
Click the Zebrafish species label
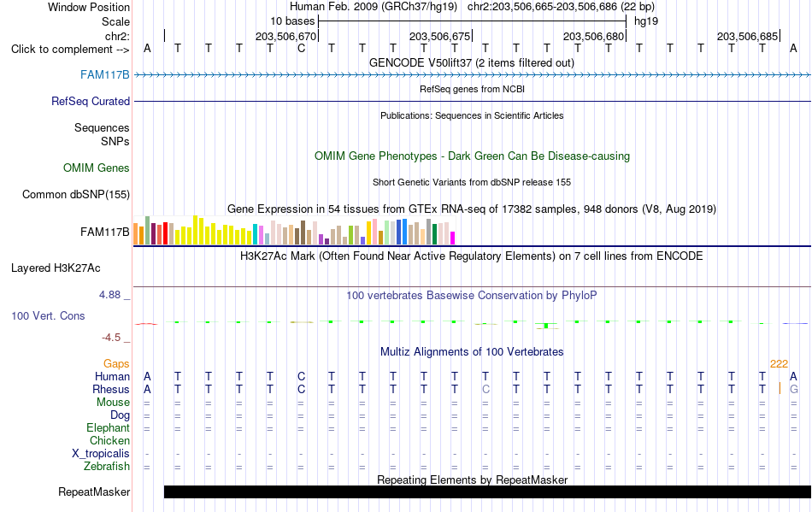point(107,467)
